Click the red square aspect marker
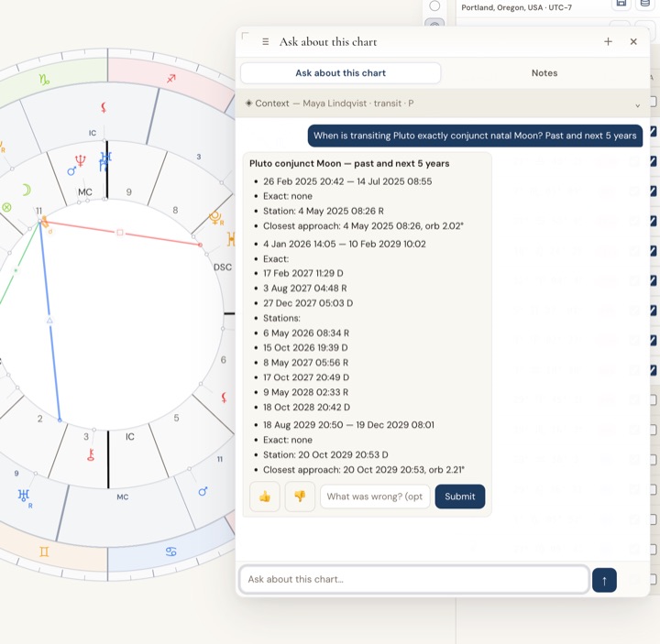The width and height of the screenshot is (660, 644). (x=120, y=232)
